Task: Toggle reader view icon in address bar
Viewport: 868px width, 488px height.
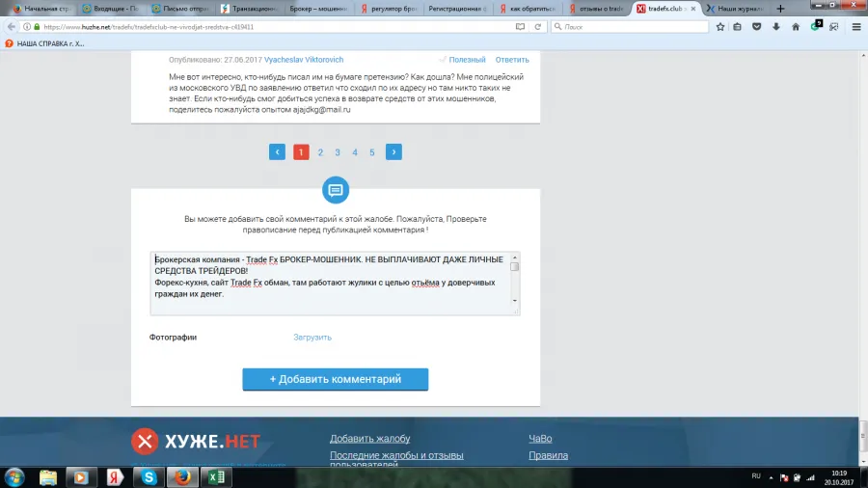Action: 520,27
